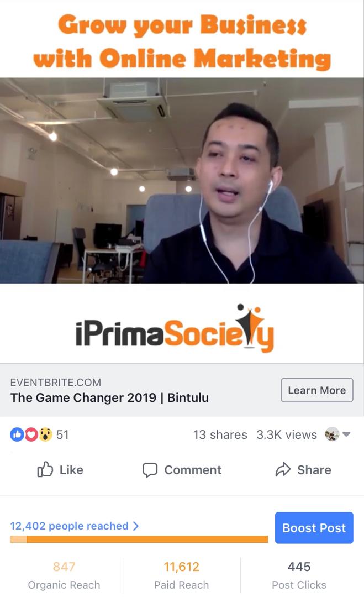Click the Share arrow icon
This screenshot has height=597, width=364.
click(283, 469)
